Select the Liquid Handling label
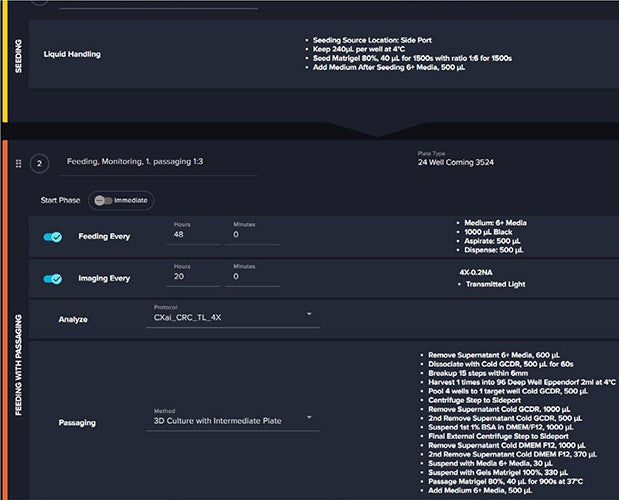This screenshot has width=619, height=500. (72, 54)
